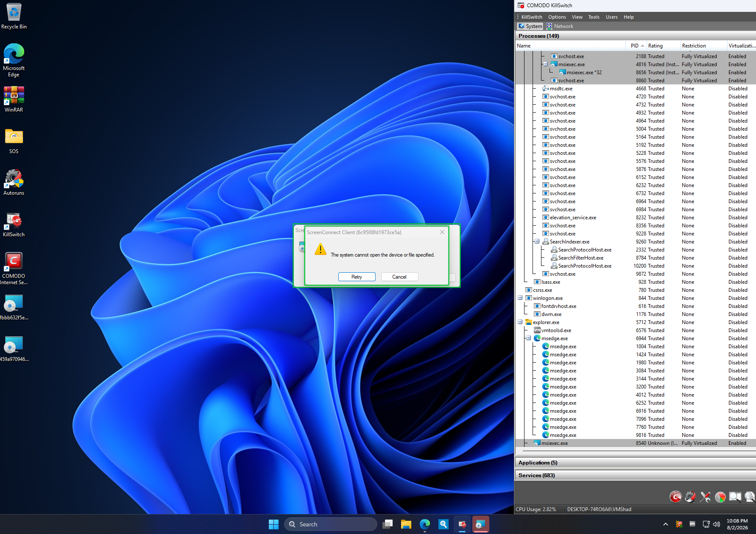Select the msdtc.exe process row
The image size is (756, 534).
pyautogui.click(x=635, y=88)
